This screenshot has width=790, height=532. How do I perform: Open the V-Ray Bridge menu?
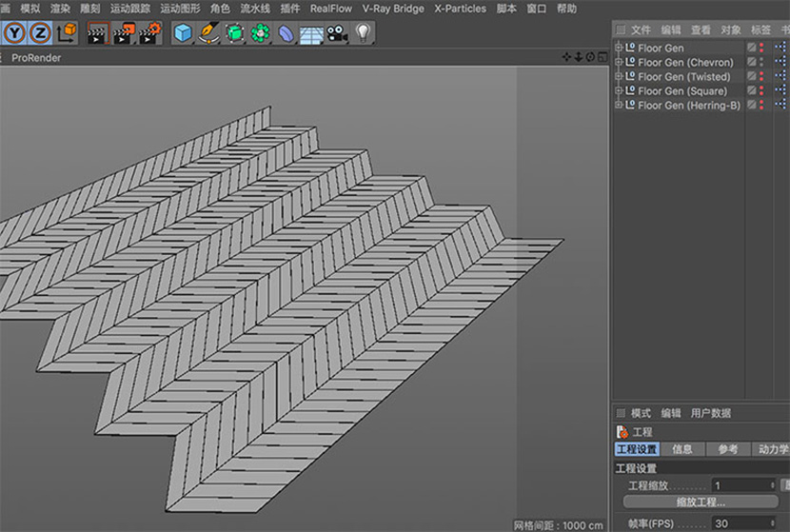(393, 9)
